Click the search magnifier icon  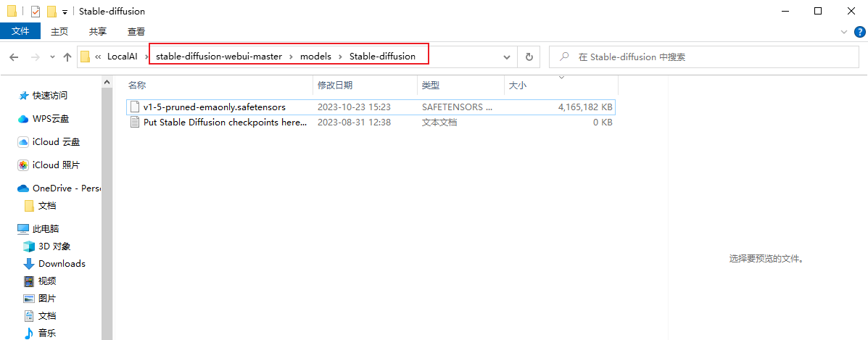(564, 57)
